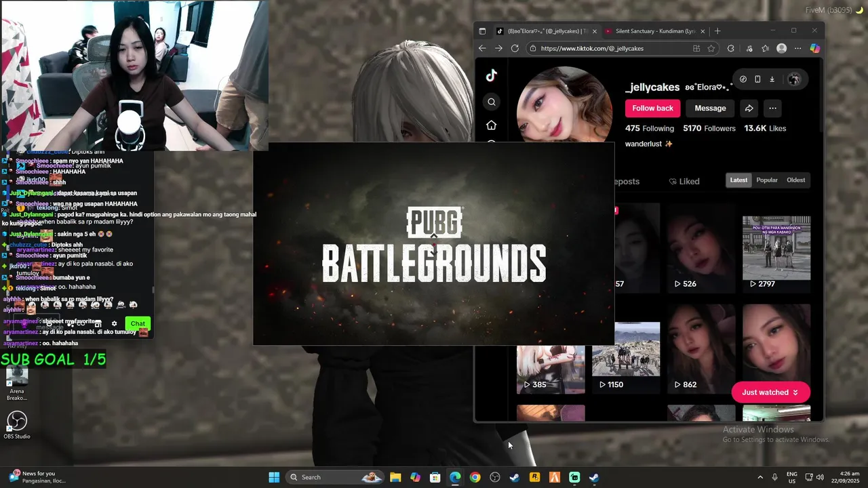Open the video thumbnail with 385 views
868x488 pixels.
pos(551,369)
